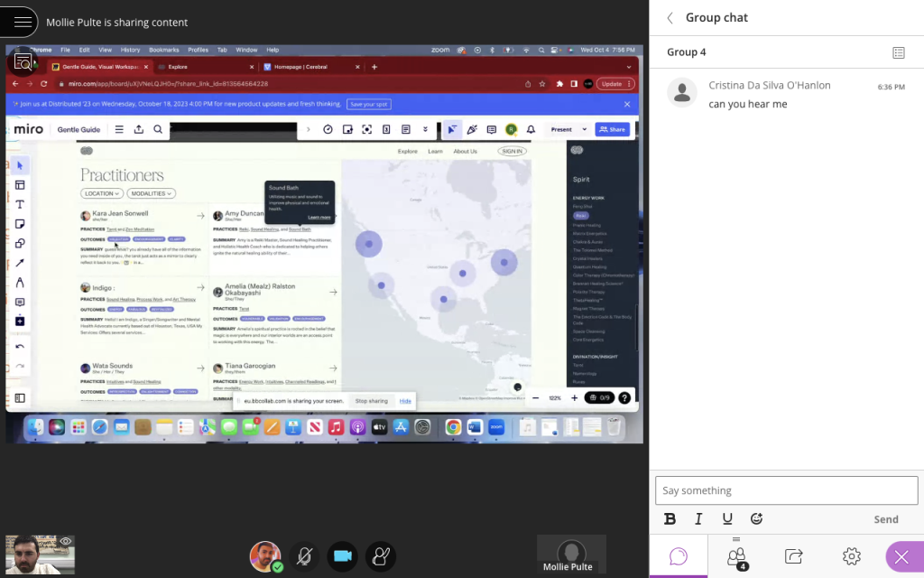Go back from Group chat
This screenshot has height=578, width=924.
pyautogui.click(x=670, y=18)
